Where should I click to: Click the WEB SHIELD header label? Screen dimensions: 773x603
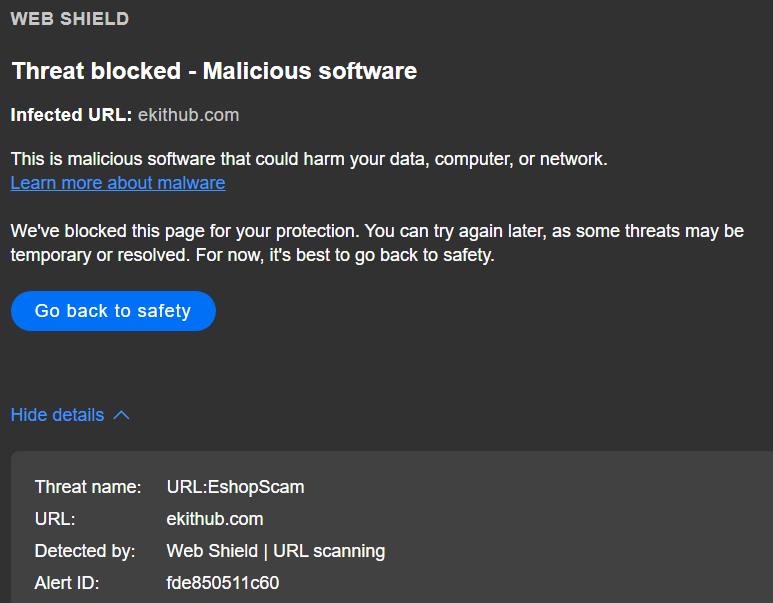click(69, 19)
